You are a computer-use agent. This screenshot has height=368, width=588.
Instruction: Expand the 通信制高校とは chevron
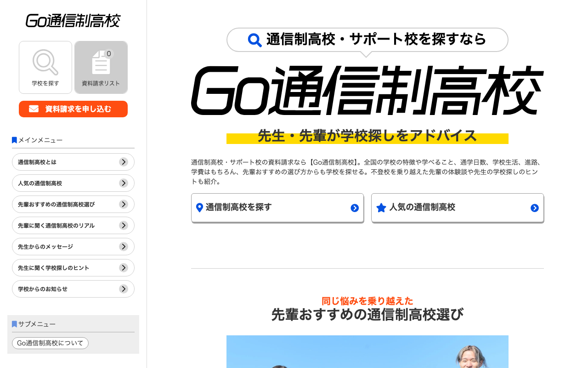coord(124,162)
